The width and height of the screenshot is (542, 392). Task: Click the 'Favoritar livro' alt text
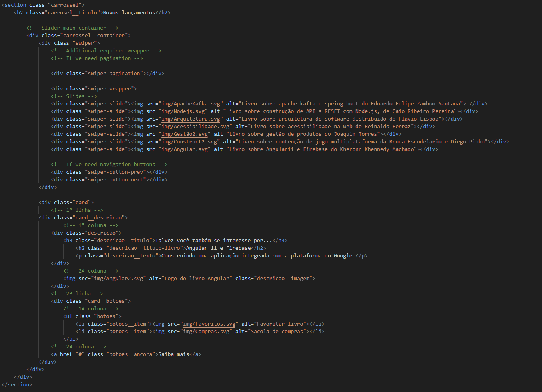click(x=280, y=324)
